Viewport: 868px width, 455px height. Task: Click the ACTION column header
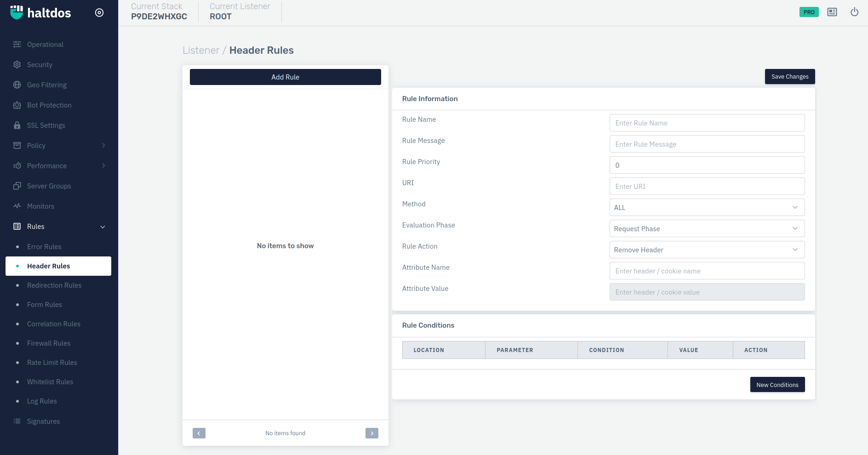point(769,350)
